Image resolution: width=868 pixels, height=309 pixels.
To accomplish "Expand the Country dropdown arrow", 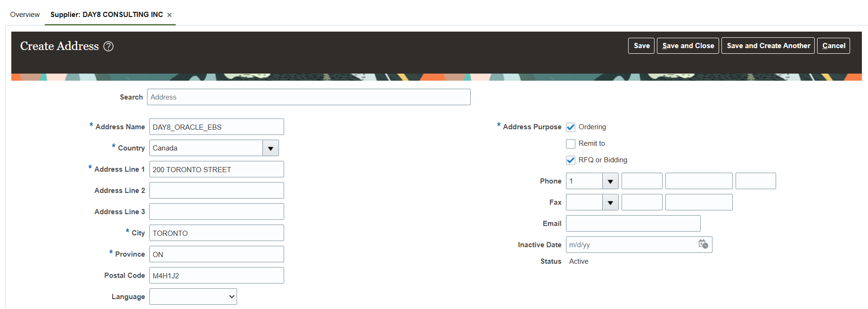I will tap(270, 148).
